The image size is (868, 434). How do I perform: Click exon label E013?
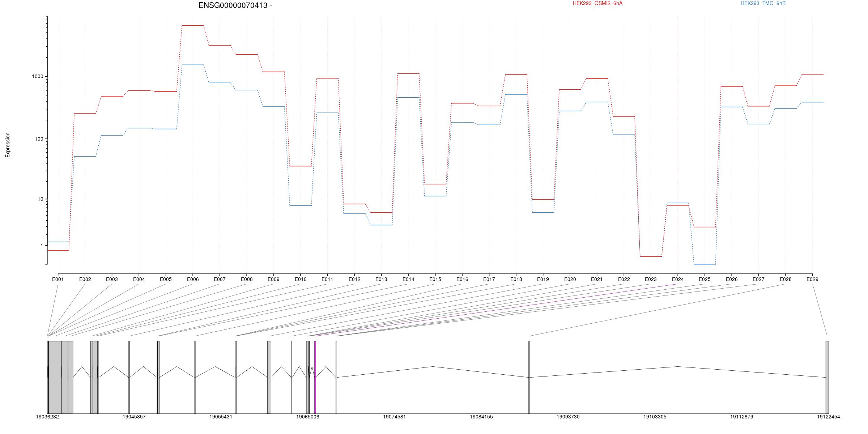[381, 279]
